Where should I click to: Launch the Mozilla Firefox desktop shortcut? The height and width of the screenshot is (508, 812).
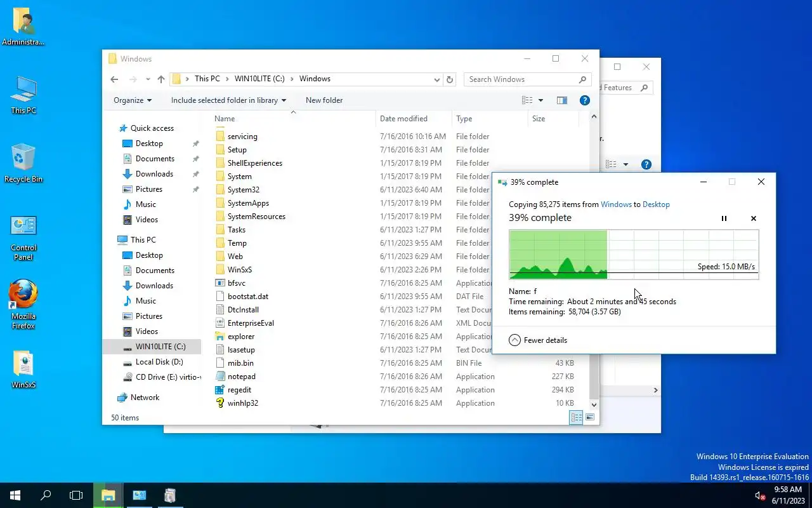23,305
